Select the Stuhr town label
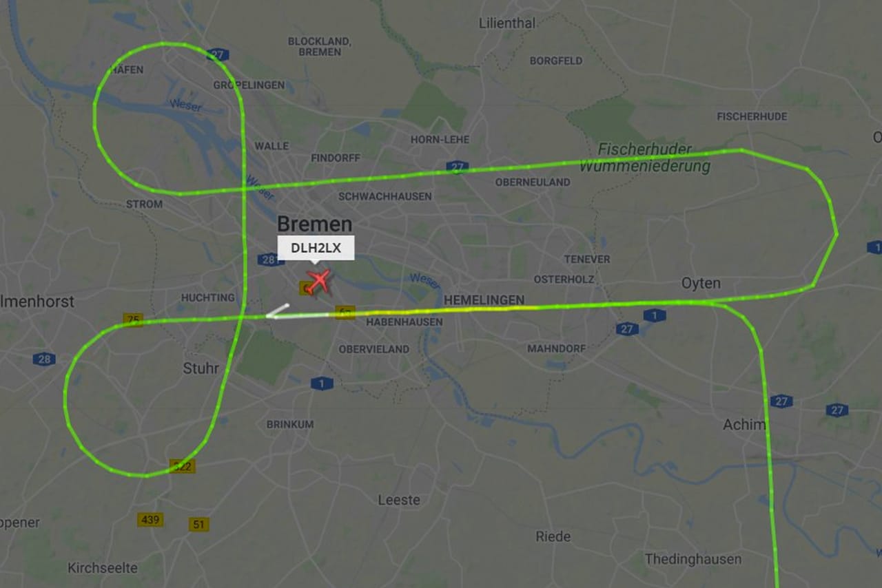The image size is (882, 588). 201,368
